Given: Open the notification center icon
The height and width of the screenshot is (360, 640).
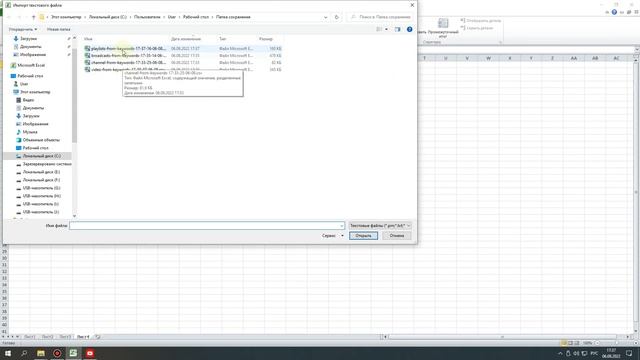Looking at the screenshot, I should point(629,353).
